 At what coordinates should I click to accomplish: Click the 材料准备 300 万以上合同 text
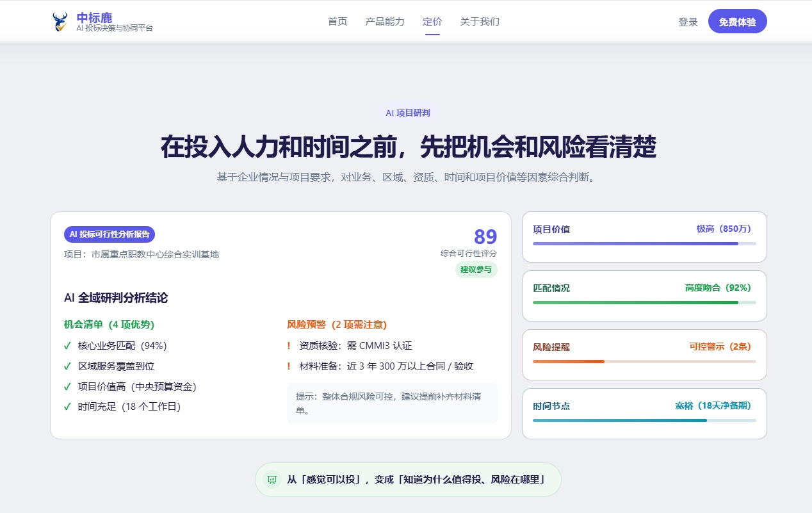pos(386,366)
